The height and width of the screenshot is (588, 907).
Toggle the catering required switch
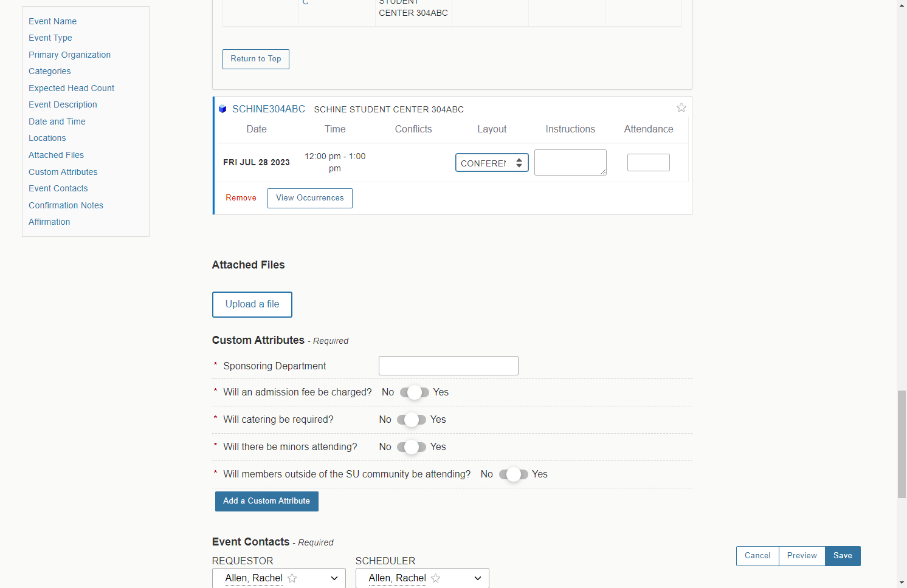[x=412, y=420]
